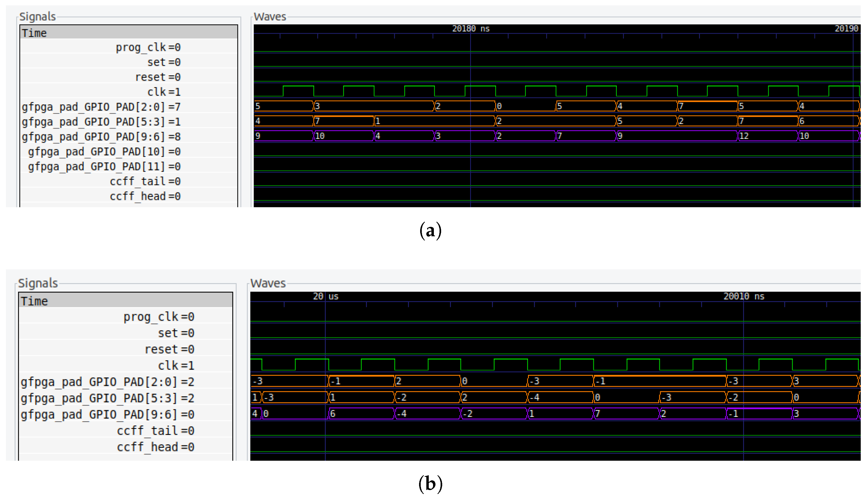Select ccff_head signal in bottom panel
Screen dimensions: 868x500
(x=155, y=447)
